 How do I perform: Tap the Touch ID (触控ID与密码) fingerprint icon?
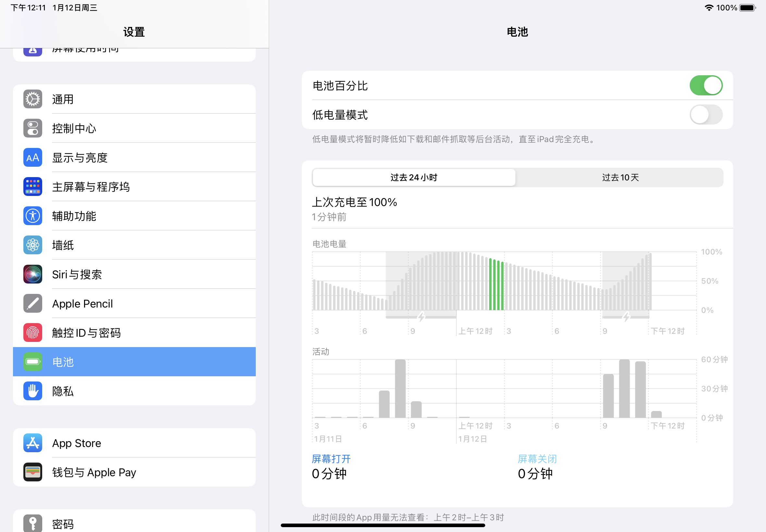pyautogui.click(x=33, y=333)
